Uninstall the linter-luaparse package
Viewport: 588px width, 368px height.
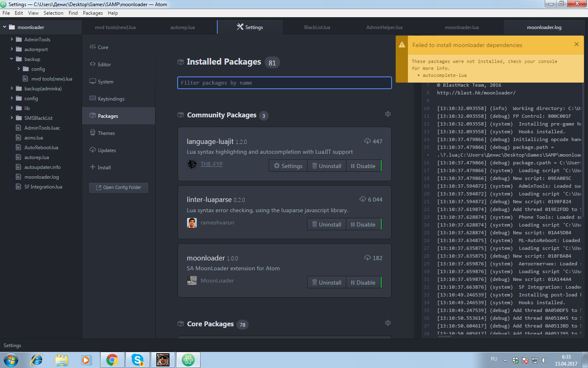point(327,224)
